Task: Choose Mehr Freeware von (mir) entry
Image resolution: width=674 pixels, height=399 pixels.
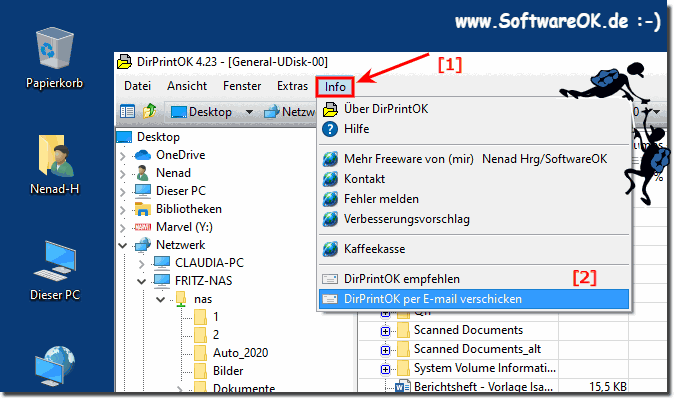Action: 474,159
